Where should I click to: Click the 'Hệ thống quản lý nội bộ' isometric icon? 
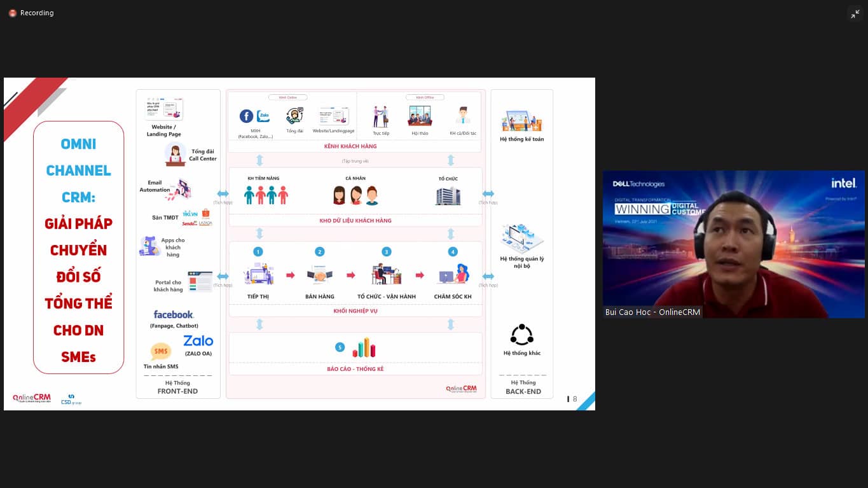coord(521,239)
